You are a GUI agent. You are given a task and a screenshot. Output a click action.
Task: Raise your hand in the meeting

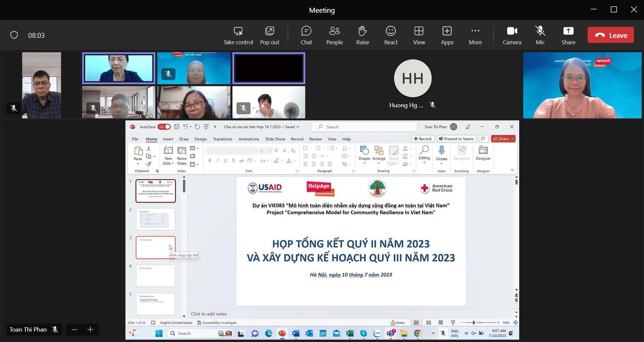point(363,35)
